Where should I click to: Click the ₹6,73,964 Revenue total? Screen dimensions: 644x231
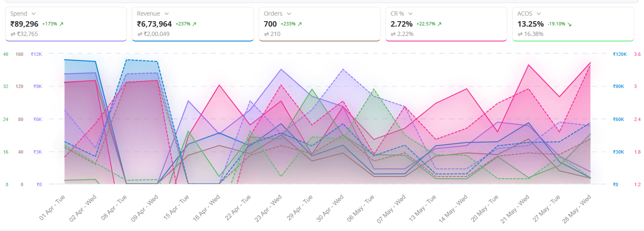click(154, 24)
